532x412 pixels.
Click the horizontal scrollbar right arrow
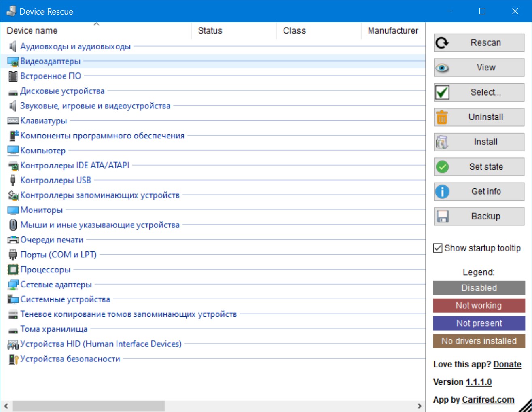[x=419, y=406]
